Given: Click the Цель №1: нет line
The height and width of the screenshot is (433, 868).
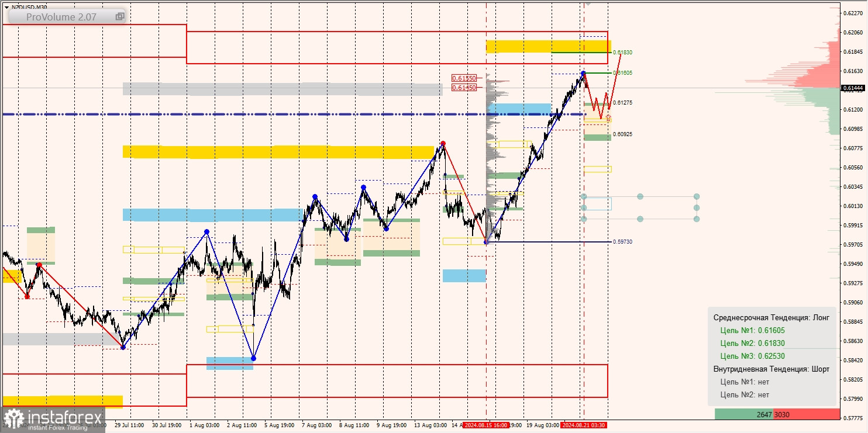Looking at the screenshot, I should coord(745,382).
